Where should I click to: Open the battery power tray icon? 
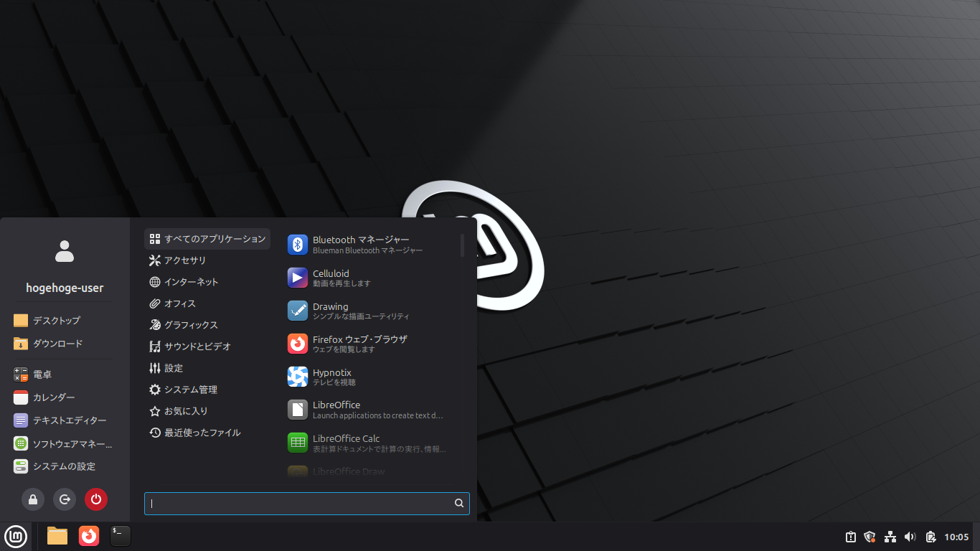930,537
